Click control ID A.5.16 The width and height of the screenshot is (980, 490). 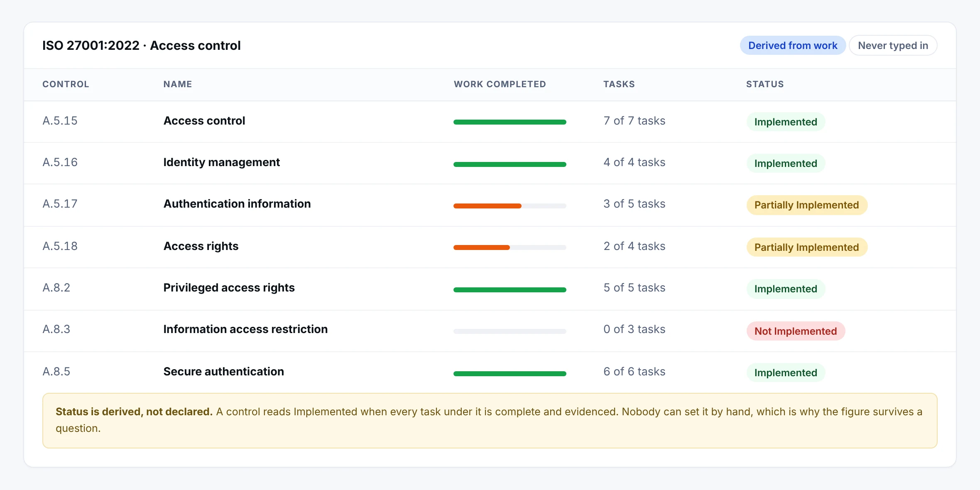coord(60,162)
